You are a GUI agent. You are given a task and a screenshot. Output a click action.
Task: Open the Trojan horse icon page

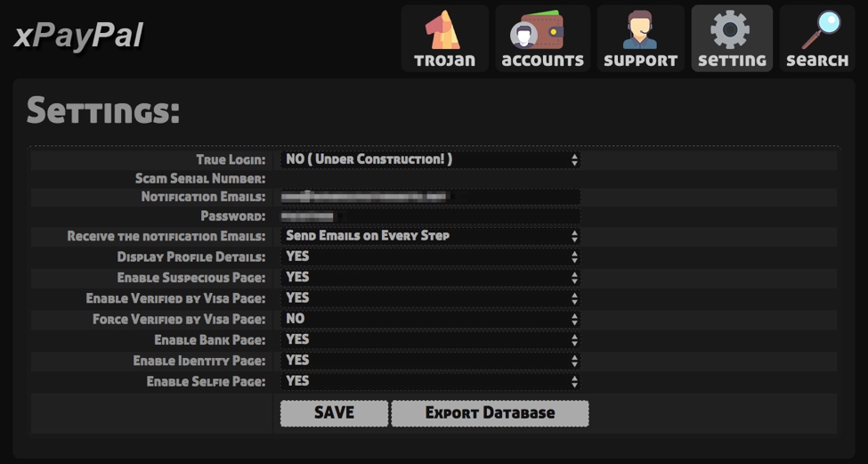pos(444,38)
